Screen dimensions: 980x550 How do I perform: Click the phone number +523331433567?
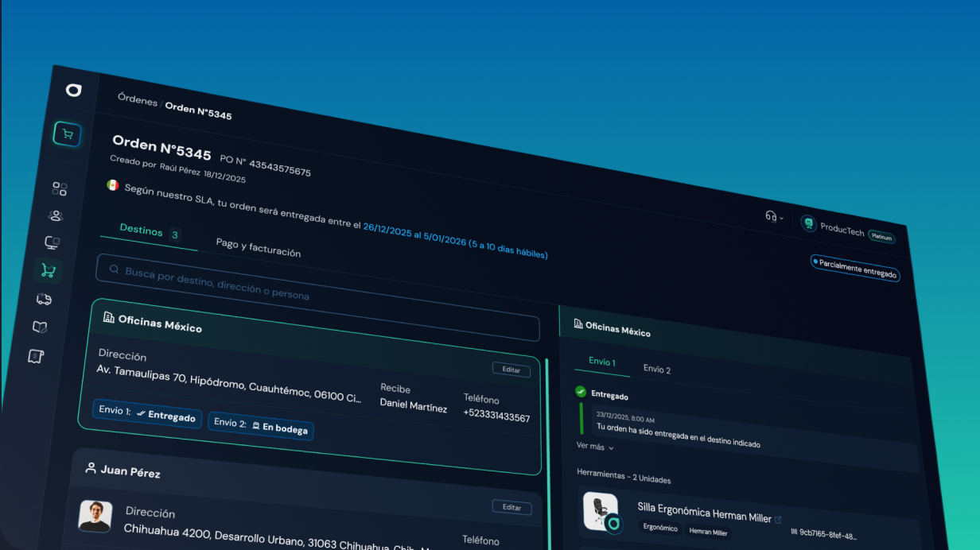click(496, 416)
